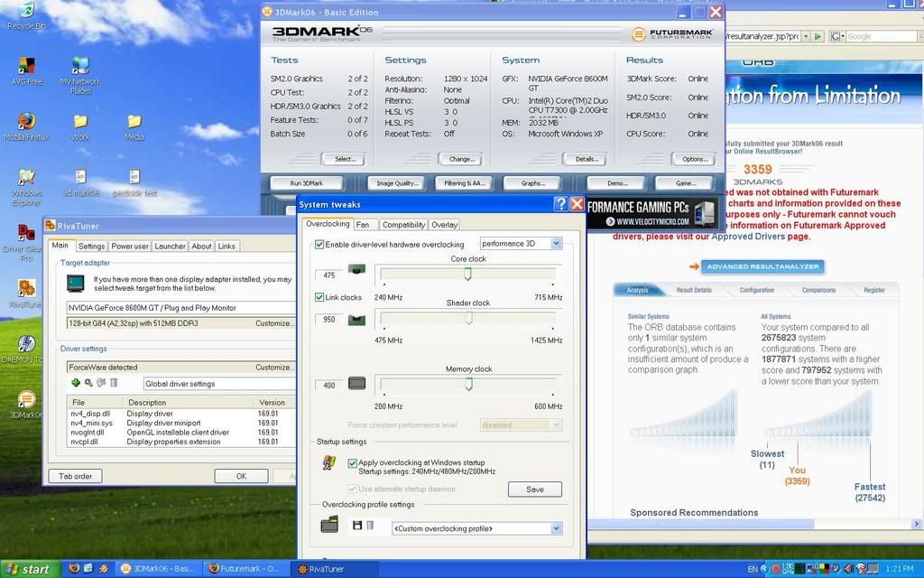Launch the Mozilla Firefox desktop shortcut

point(26,126)
